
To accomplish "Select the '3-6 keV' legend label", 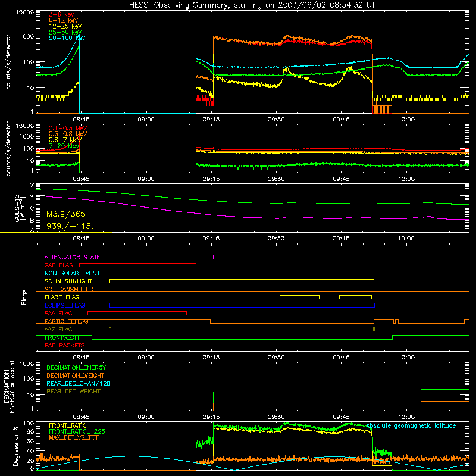I will coord(61,14).
